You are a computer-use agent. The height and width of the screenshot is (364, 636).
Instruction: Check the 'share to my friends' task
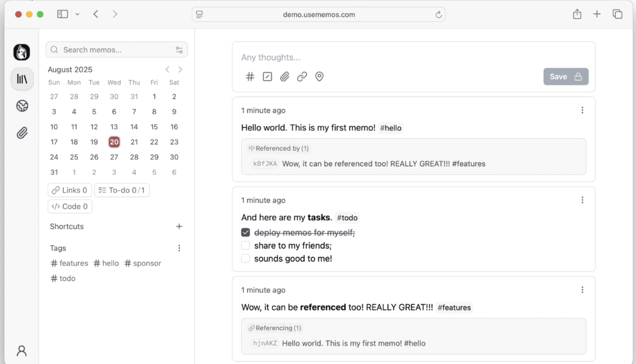(x=246, y=246)
